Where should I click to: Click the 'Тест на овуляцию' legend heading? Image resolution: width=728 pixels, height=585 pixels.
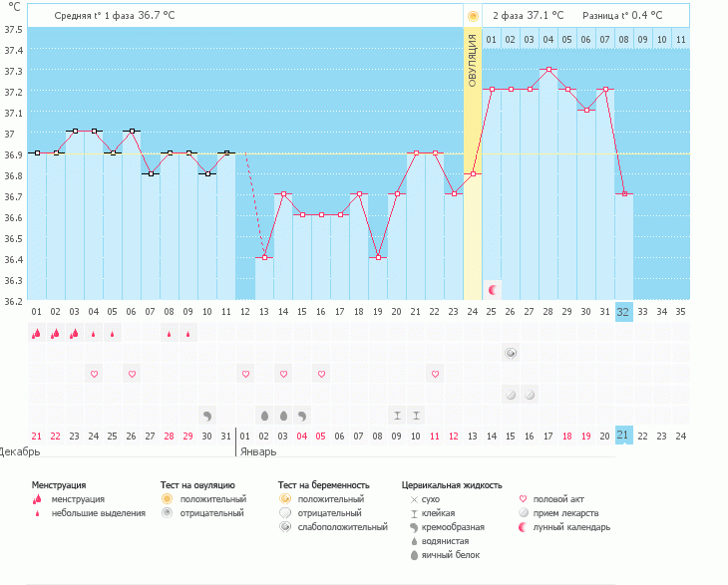coord(197,485)
